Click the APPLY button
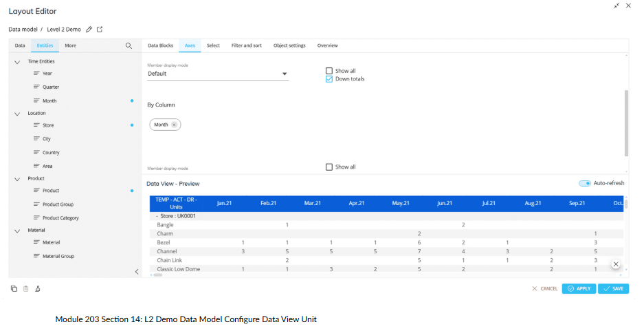Screen dimensions: 644x329 point(579,288)
